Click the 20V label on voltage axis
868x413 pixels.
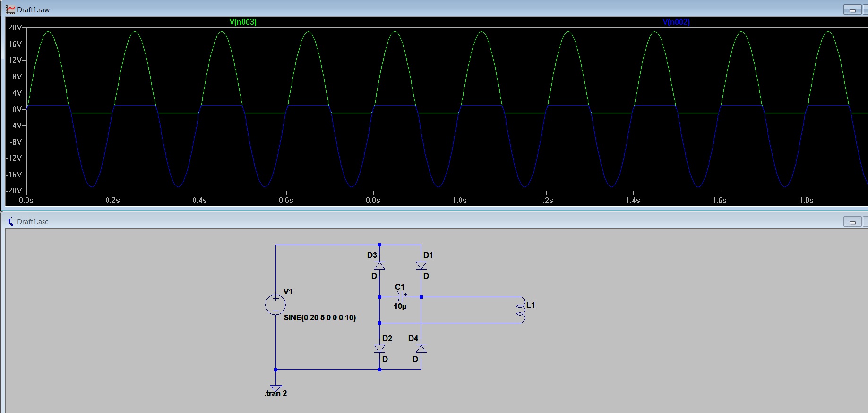pos(15,27)
